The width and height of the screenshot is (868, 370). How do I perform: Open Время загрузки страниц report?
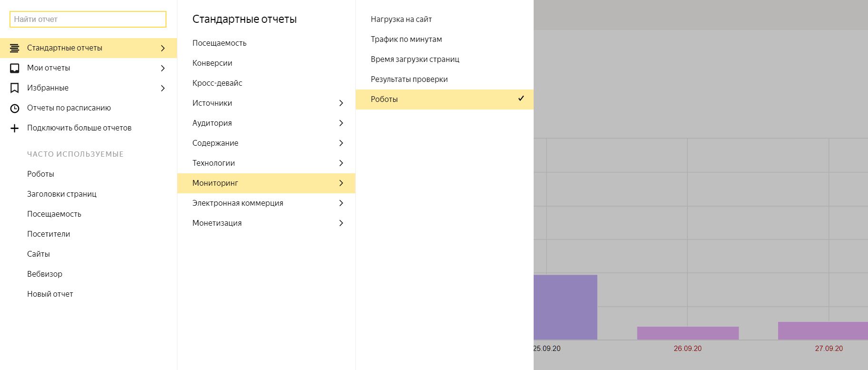coord(415,59)
